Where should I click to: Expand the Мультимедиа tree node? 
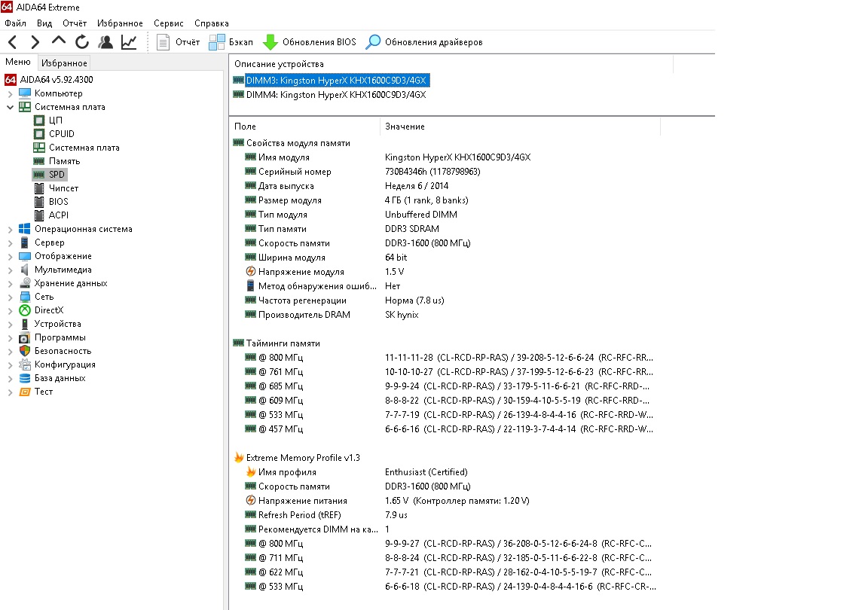[x=10, y=270]
